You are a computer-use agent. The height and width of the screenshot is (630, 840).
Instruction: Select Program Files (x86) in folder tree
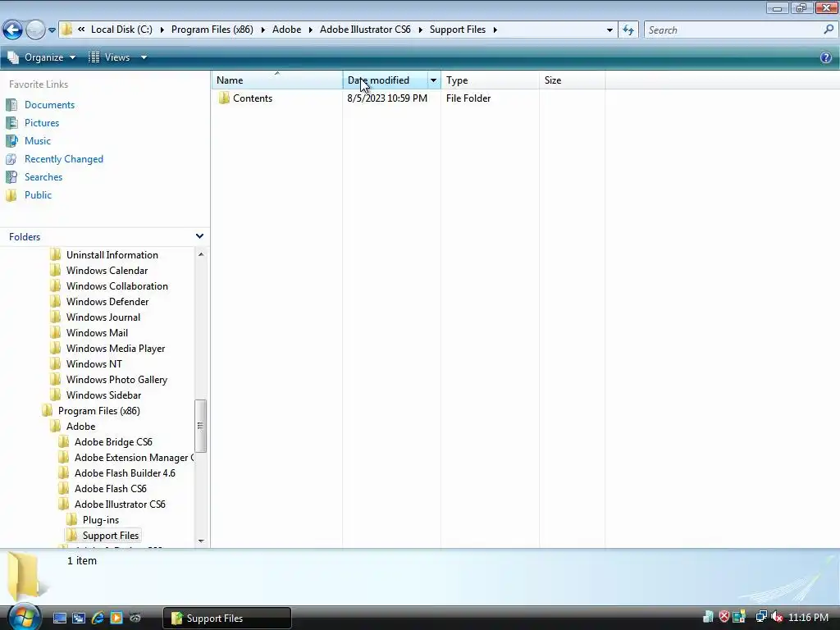point(98,411)
